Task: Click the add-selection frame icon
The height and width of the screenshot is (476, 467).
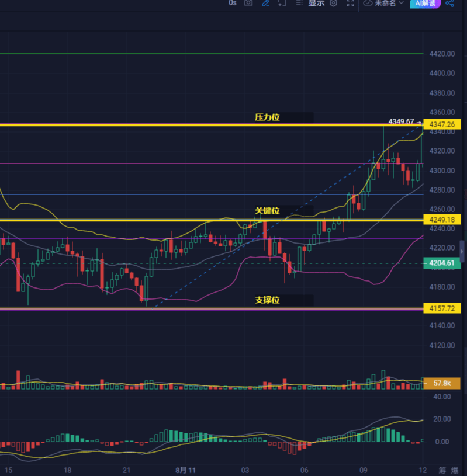Action: click(x=282, y=3)
